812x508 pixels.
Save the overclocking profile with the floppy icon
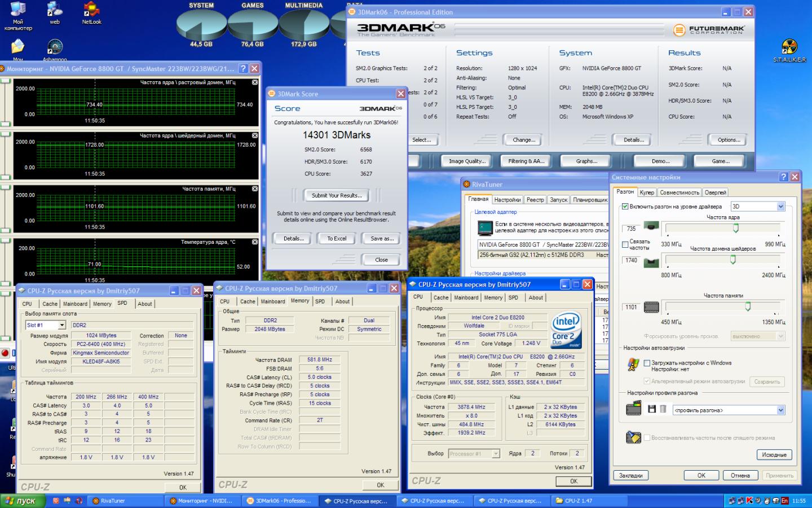(x=652, y=409)
